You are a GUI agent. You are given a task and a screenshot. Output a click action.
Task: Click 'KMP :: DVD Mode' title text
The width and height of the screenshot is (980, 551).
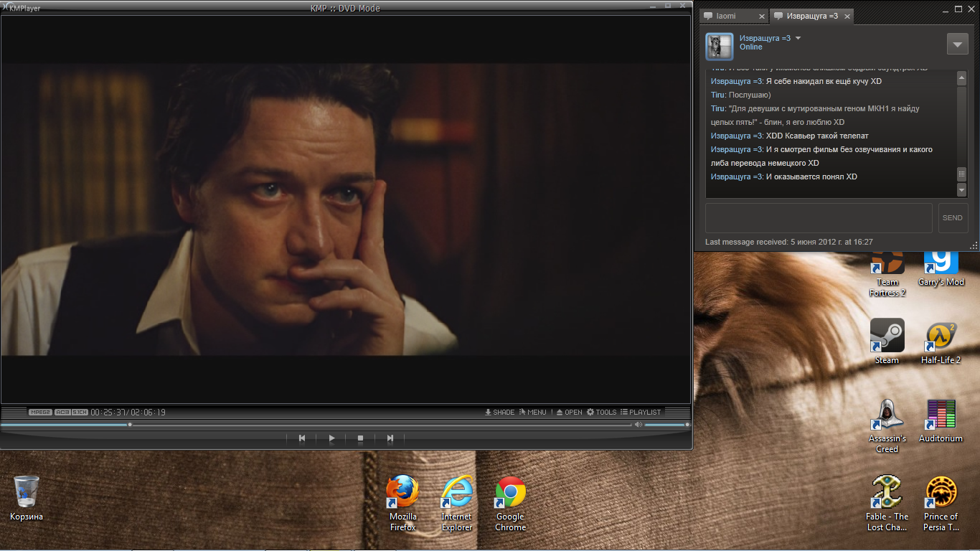click(x=346, y=8)
